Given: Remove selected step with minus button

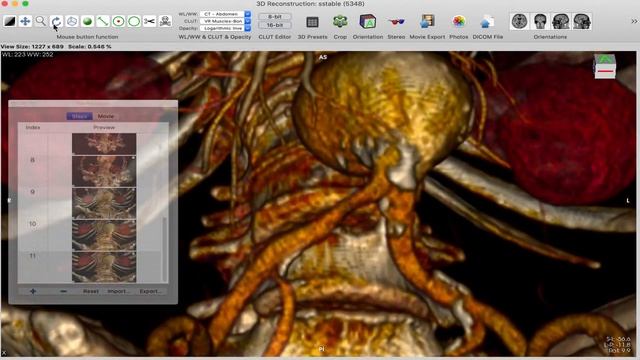Looking at the screenshot, I should [x=63, y=291].
